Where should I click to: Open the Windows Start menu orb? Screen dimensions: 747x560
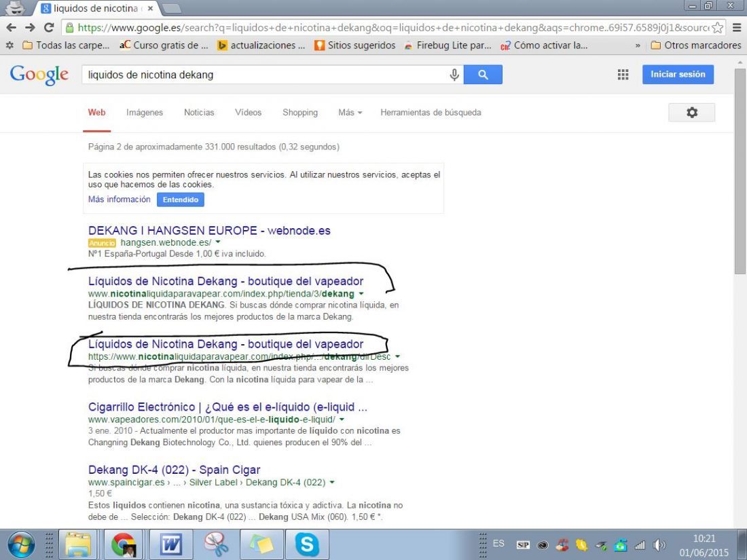(x=20, y=544)
